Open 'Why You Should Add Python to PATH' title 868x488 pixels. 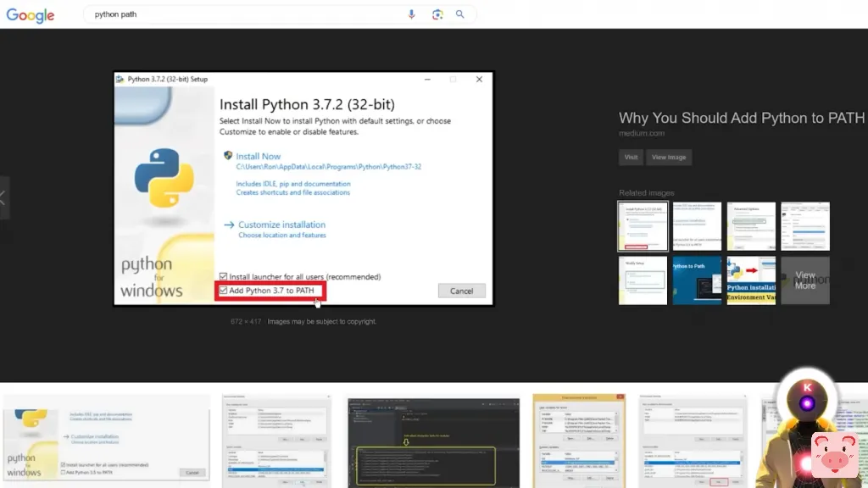pos(742,118)
